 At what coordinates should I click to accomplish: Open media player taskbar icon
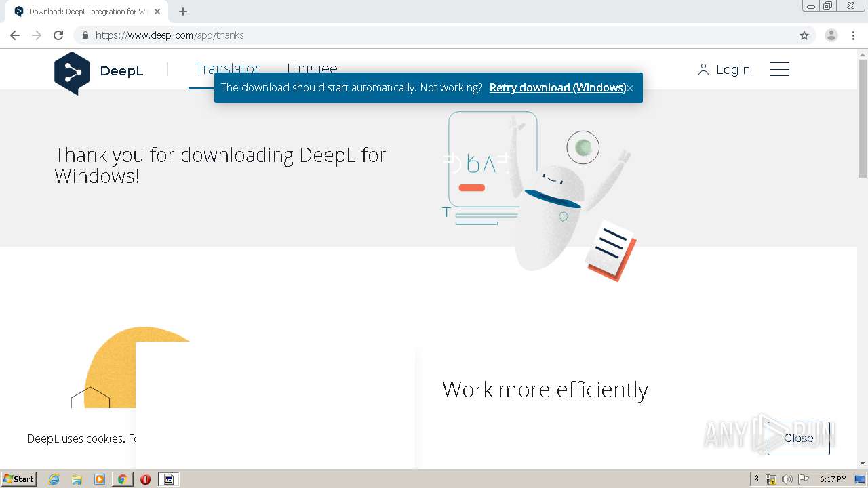pyautogui.click(x=100, y=479)
